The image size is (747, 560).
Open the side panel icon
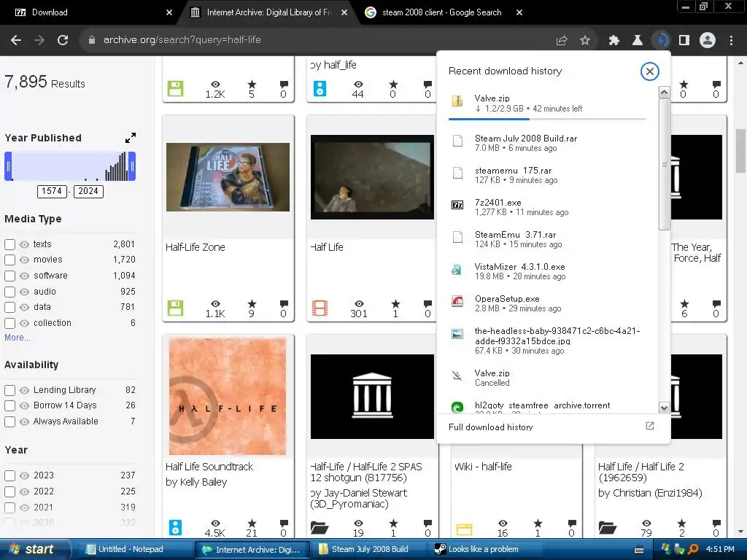pyautogui.click(x=684, y=41)
